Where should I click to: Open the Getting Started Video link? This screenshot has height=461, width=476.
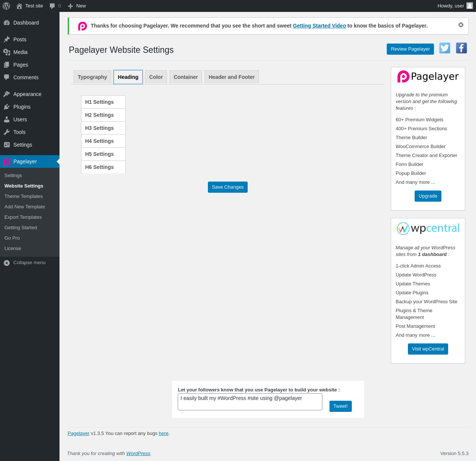click(319, 26)
